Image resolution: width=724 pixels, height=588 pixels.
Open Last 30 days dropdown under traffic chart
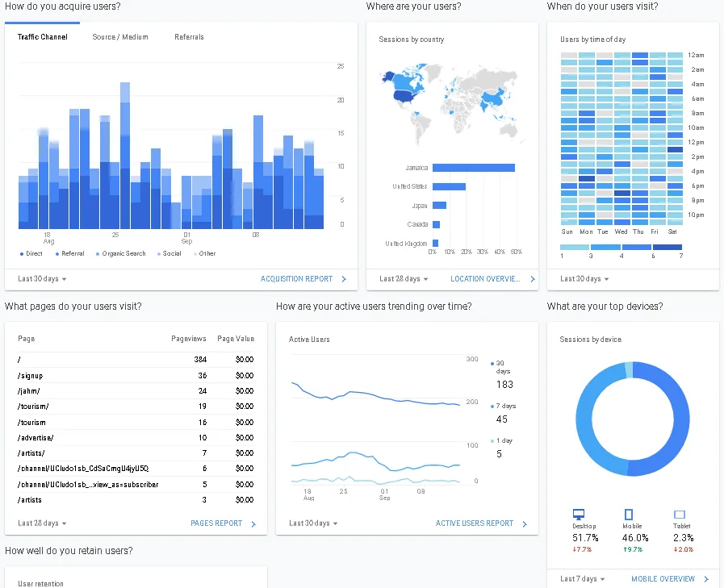point(42,279)
